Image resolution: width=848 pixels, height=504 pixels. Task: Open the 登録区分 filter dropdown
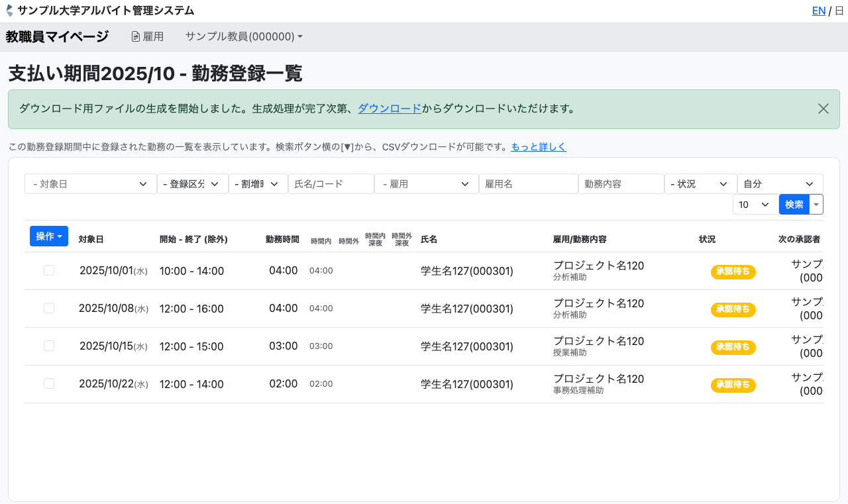192,184
